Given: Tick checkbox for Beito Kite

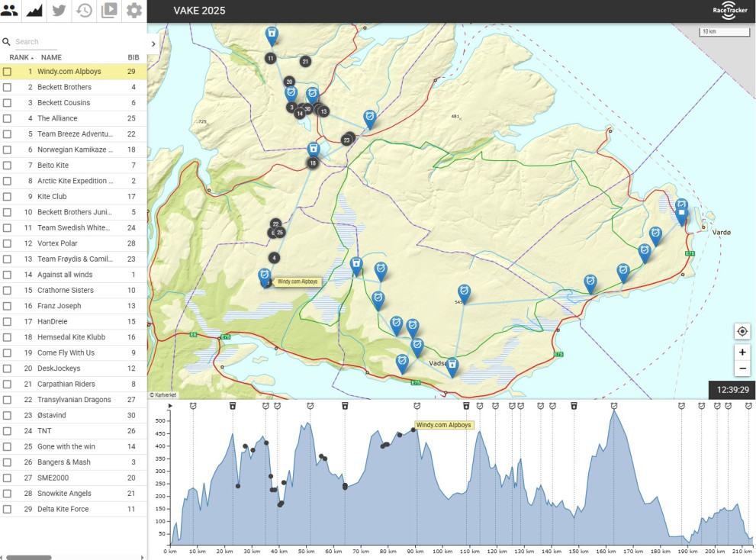Looking at the screenshot, I should [x=7, y=166].
